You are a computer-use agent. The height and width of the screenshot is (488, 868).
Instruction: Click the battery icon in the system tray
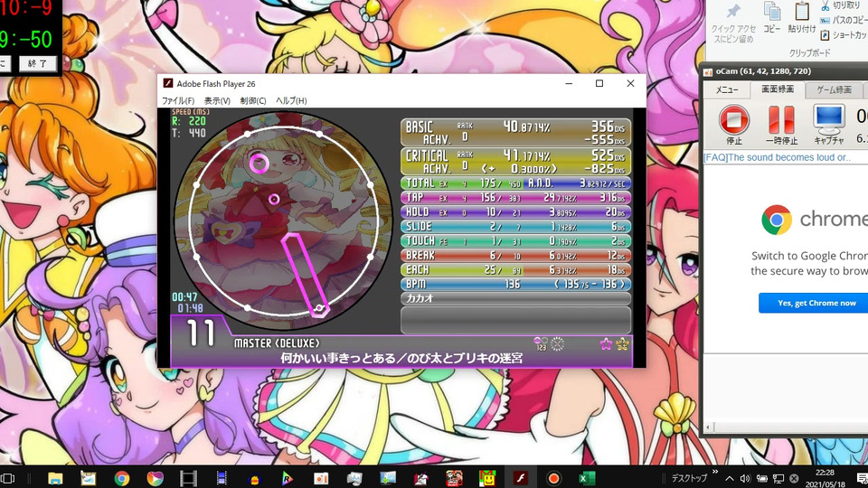(x=761, y=478)
